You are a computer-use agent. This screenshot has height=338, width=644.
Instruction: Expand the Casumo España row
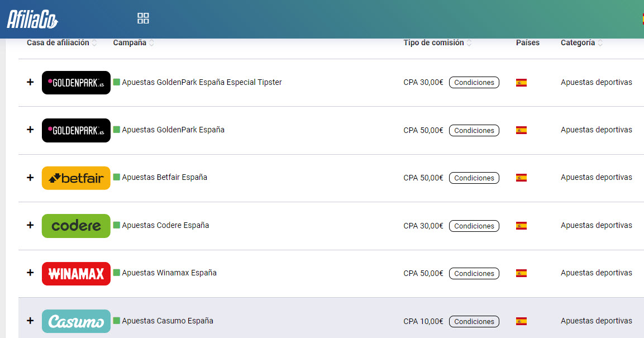[x=30, y=321]
